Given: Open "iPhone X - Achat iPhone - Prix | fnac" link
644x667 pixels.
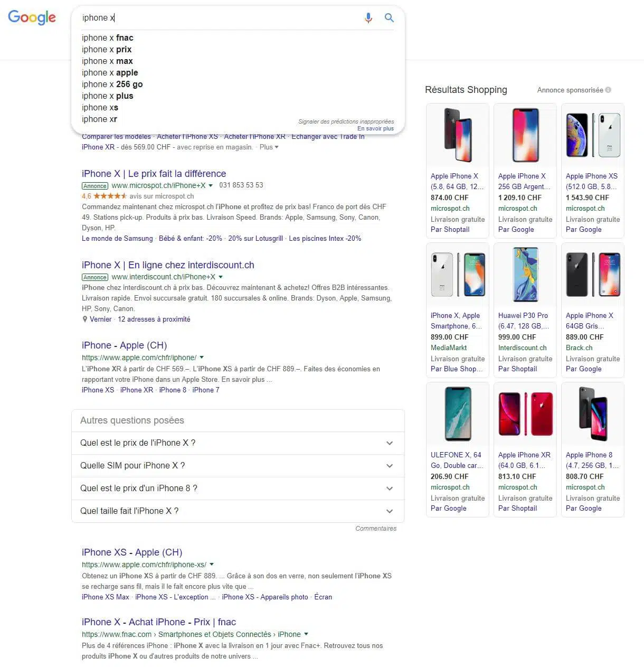Looking at the screenshot, I should coord(158,622).
